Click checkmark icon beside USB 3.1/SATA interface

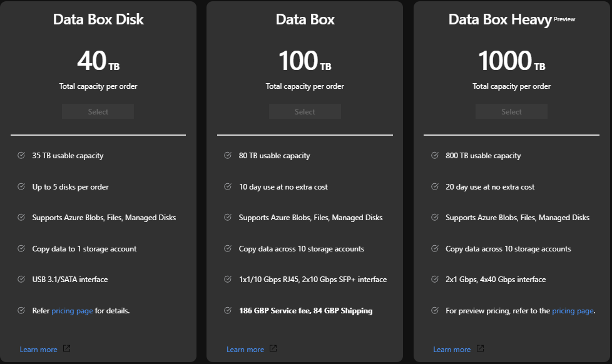pos(21,280)
